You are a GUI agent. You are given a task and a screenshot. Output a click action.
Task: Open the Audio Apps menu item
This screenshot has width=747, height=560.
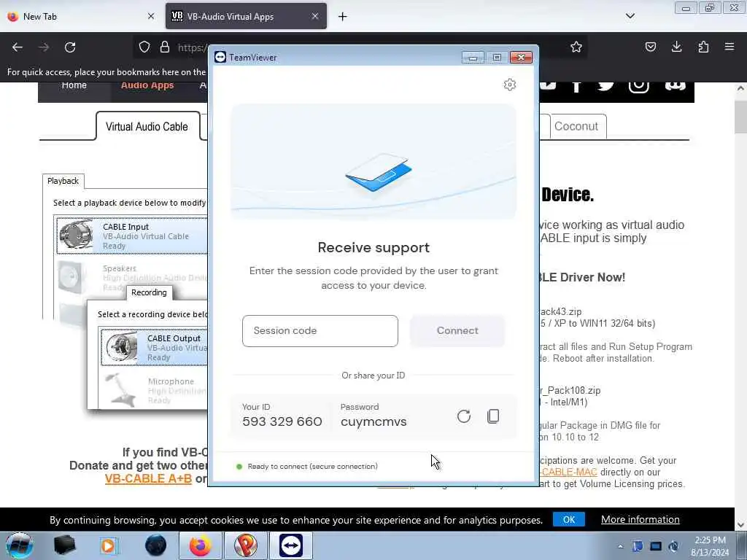tap(147, 87)
